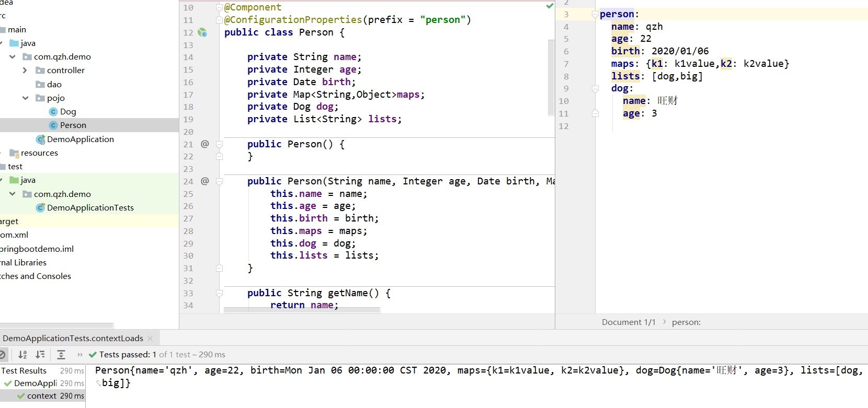Screen dimensions: 868x408
Task: Click the person: breadcrumb in YAML editor
Action: coord(686,322)
